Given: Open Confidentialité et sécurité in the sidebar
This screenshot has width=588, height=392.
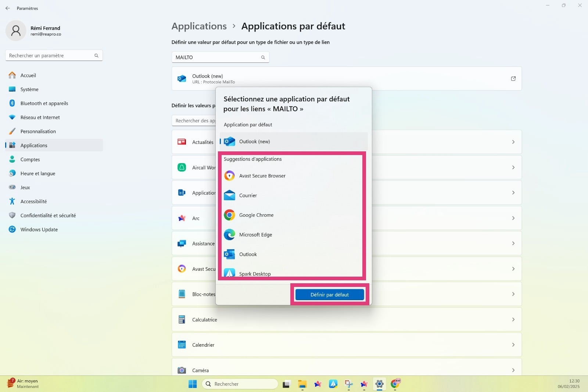Looking at the screenshot, I should click(x=54, y=215).
